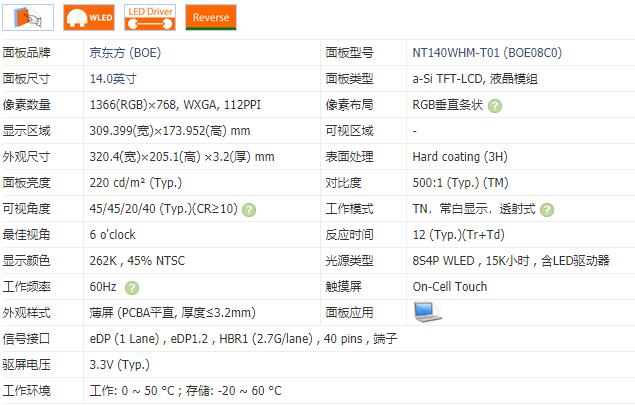Image resolution: width=635 pixels, height=405 pixels.
Task: Select the 面板品牌 label
Action: pos(26,53)
